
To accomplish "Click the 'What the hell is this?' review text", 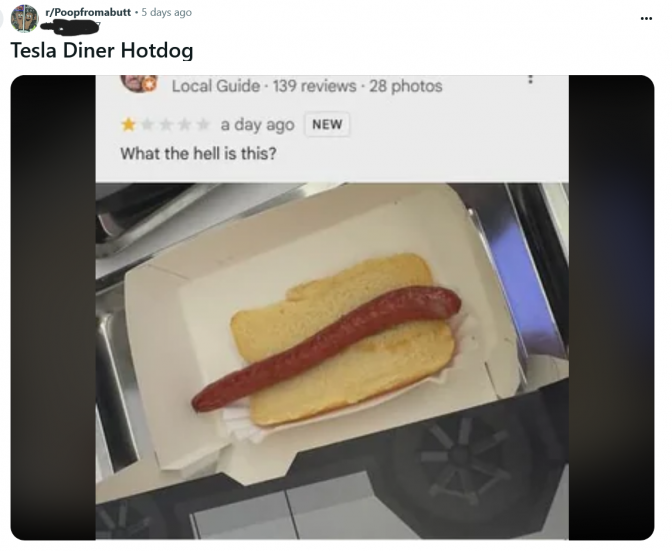I will coord(198,153).
